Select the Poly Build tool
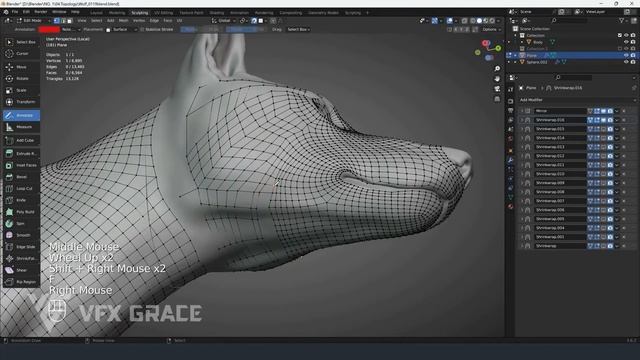 tap(21, 212)
